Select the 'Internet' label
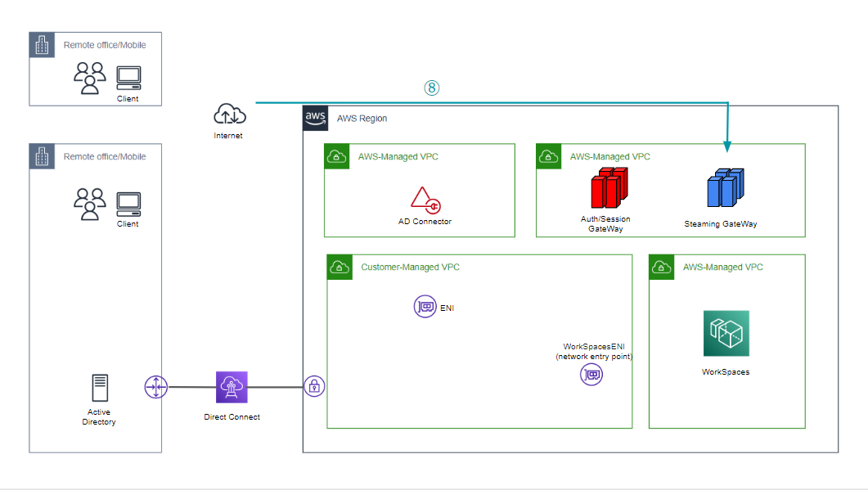The height and width of the screenshot is (490, 868). coord(228,136)
